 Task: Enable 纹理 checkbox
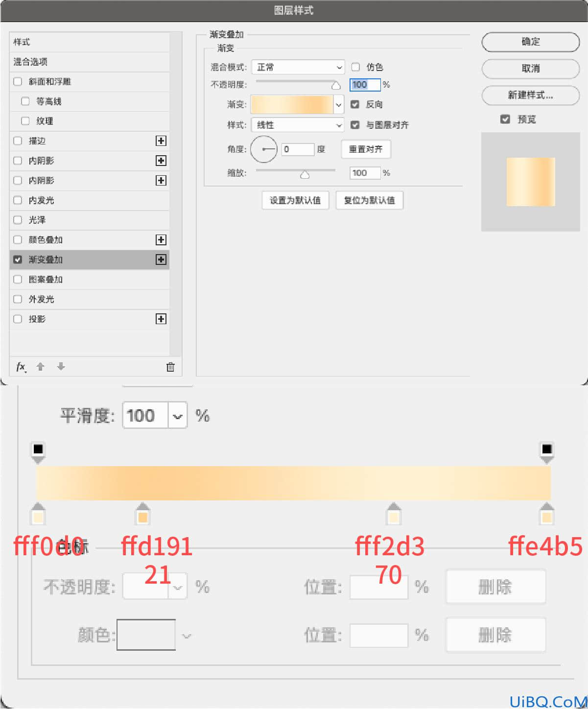click(25, 121)
